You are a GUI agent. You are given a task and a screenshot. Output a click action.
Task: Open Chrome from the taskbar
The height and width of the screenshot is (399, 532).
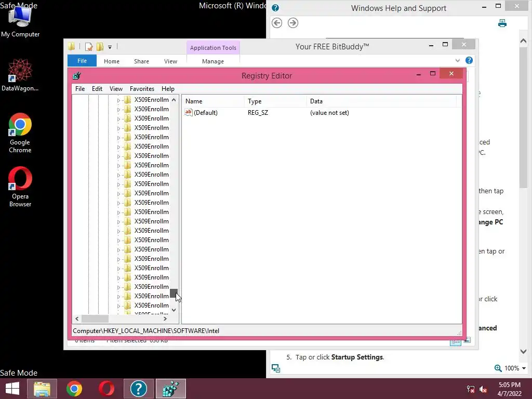click(74, 389)
